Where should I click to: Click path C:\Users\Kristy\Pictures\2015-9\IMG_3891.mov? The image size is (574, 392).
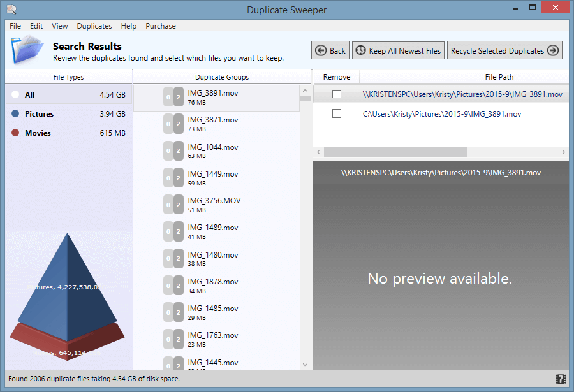coord(442,114)
